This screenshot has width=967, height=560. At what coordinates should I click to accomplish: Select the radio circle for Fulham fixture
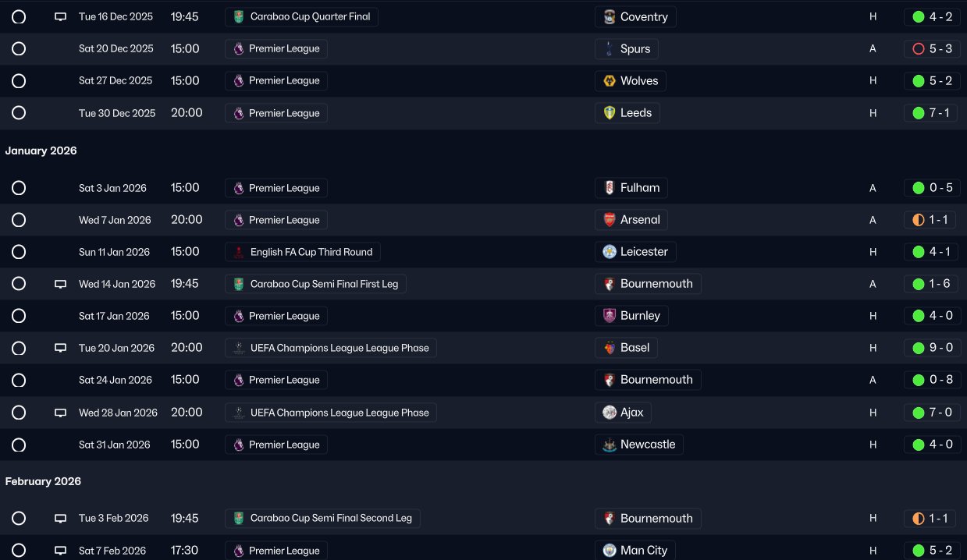(19, 188)
